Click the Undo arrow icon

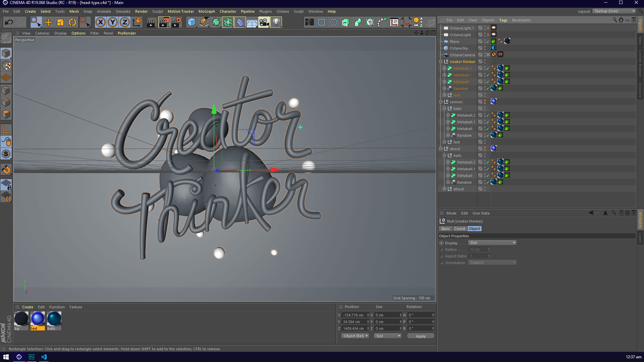[9, 22]
